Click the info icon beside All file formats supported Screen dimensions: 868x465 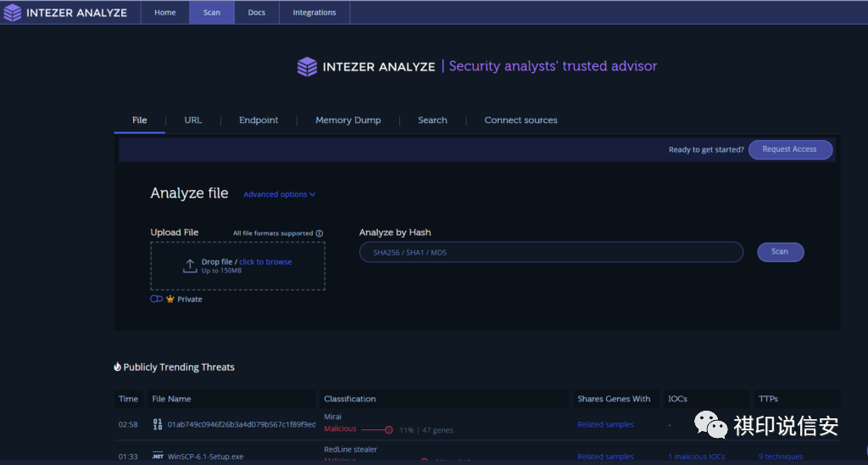pos(320,233)
